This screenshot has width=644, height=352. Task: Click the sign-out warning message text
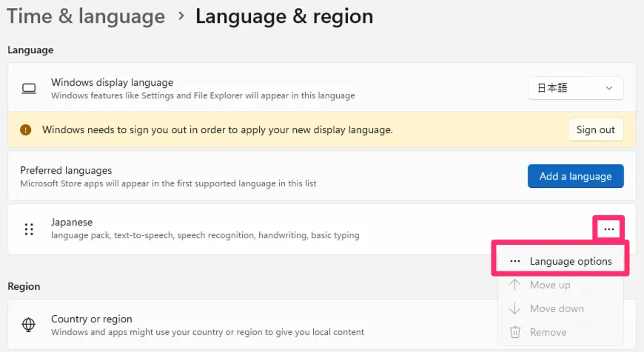click(x=218, y=130)
